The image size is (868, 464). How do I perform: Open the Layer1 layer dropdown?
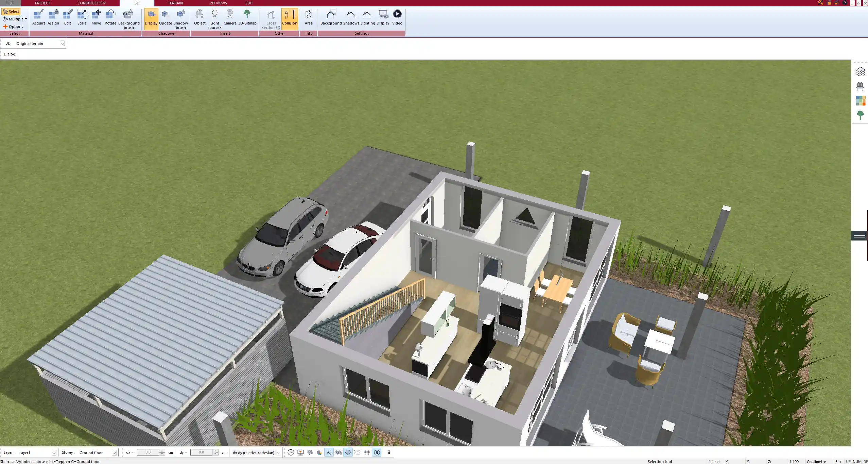click(x=54, y=453)
